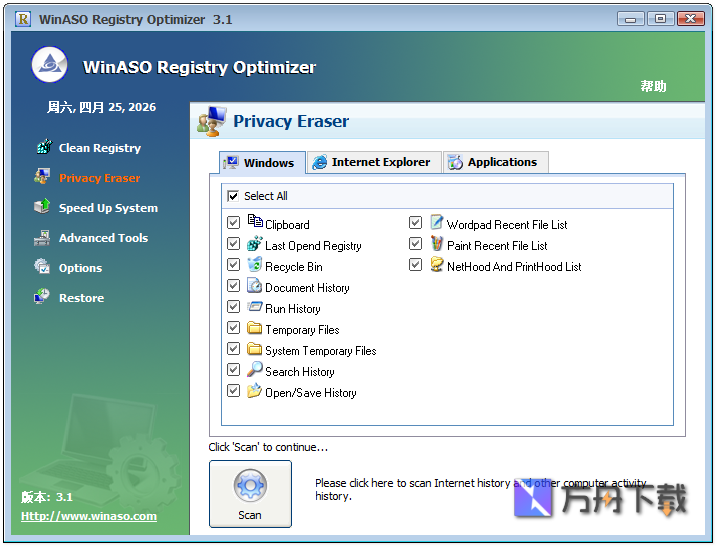Toggle the Clipboard checkbox
Image resolution: width=717 pixels, height=547 pixels.
(233, 223)
